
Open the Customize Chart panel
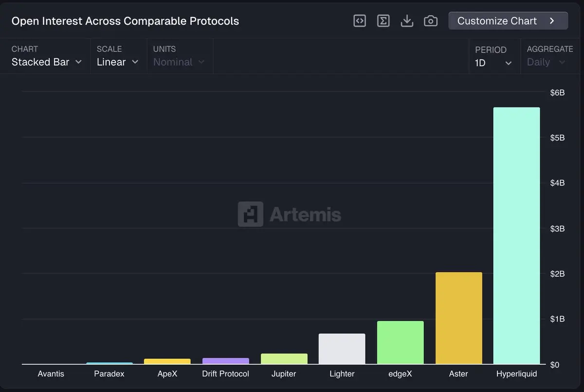(x=508, y=21)
